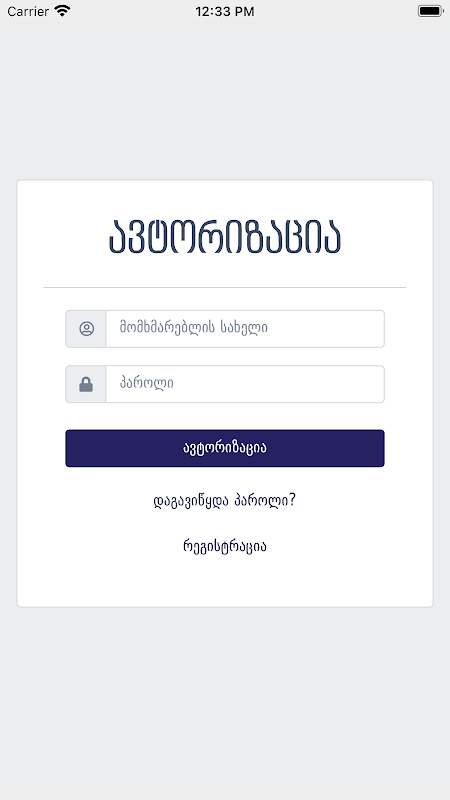Image resolution: width=450 pixels, height=800 pixels.
Task: Click the question mark ending the forgot-password link
Action: [291, 500]
